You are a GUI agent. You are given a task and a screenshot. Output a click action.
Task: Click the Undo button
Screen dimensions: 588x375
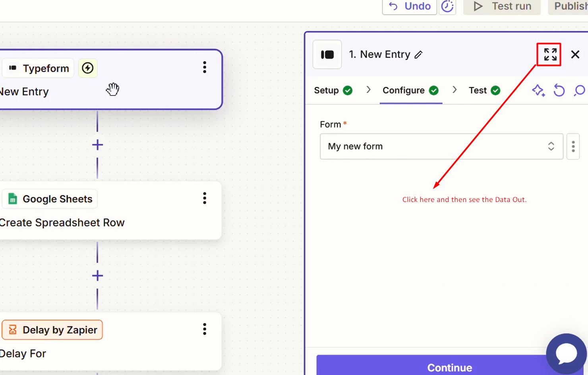tap(410, 6)
